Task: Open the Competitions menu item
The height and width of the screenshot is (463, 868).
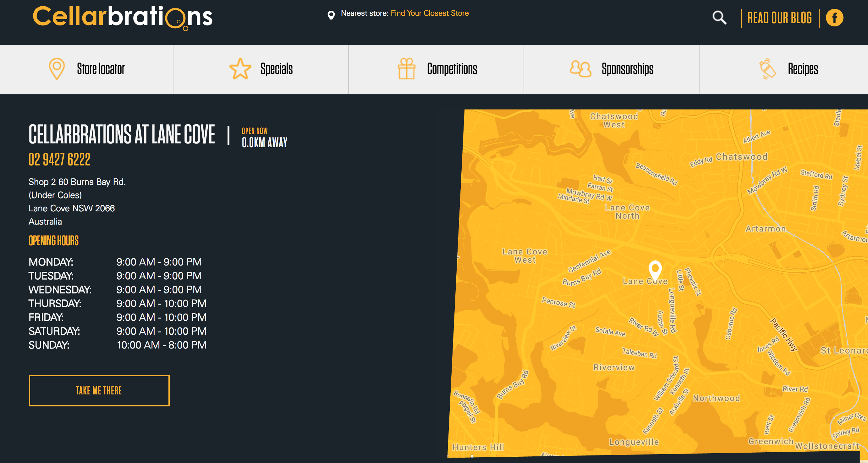Action: (x=452, y=69)
